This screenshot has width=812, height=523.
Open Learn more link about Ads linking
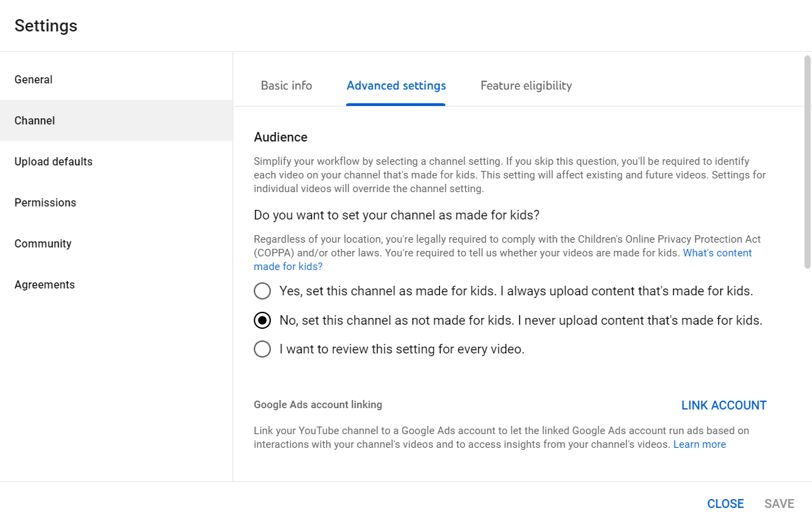[x=700, y=444]
